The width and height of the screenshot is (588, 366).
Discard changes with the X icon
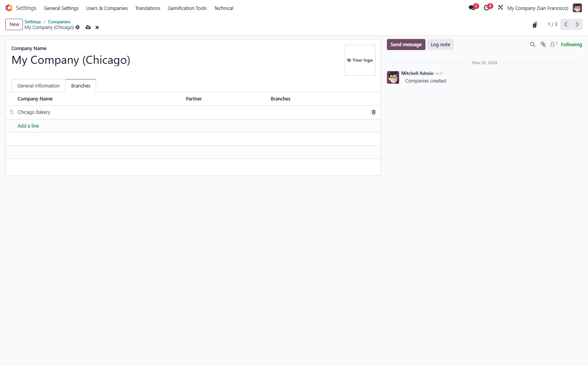[x=97, y=28]
